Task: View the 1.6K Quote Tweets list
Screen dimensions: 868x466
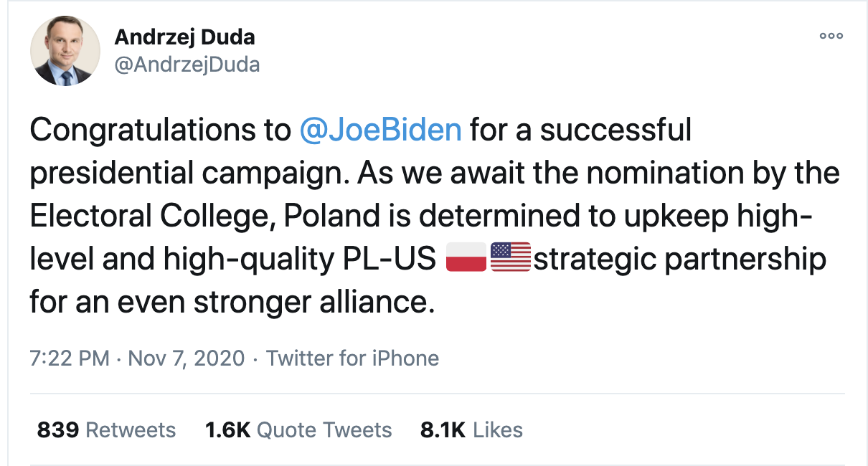Action: pyautogui.click(x=298, y=429)
